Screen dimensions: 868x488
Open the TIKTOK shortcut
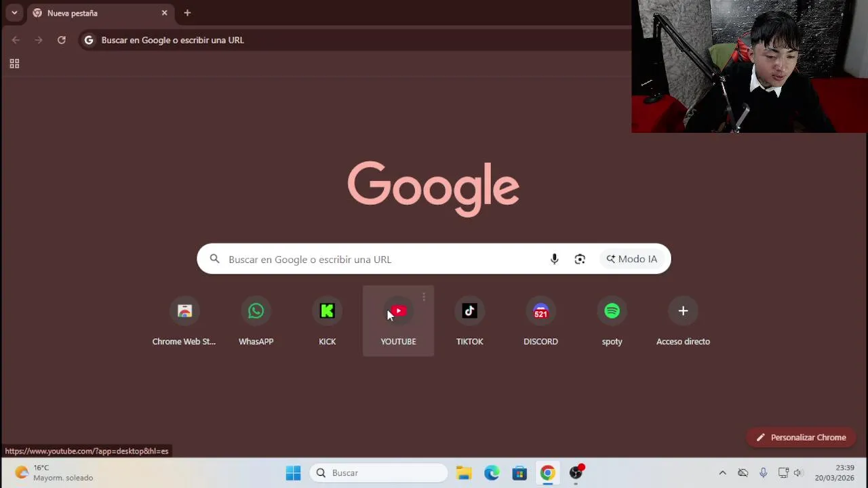(x=469, y=321)
